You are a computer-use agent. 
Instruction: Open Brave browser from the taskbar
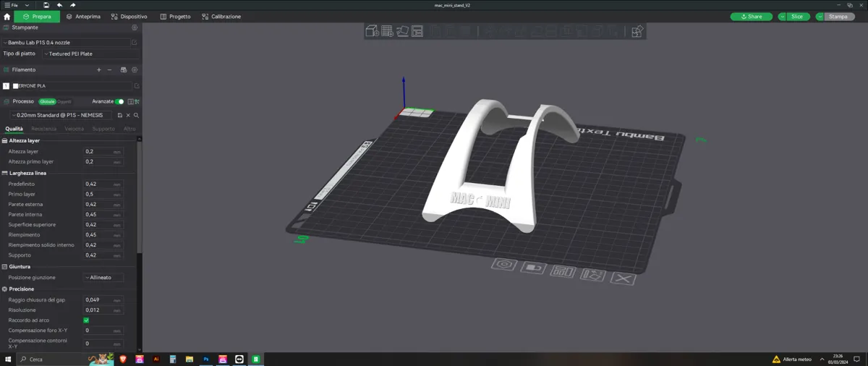[x=123, y=359]
